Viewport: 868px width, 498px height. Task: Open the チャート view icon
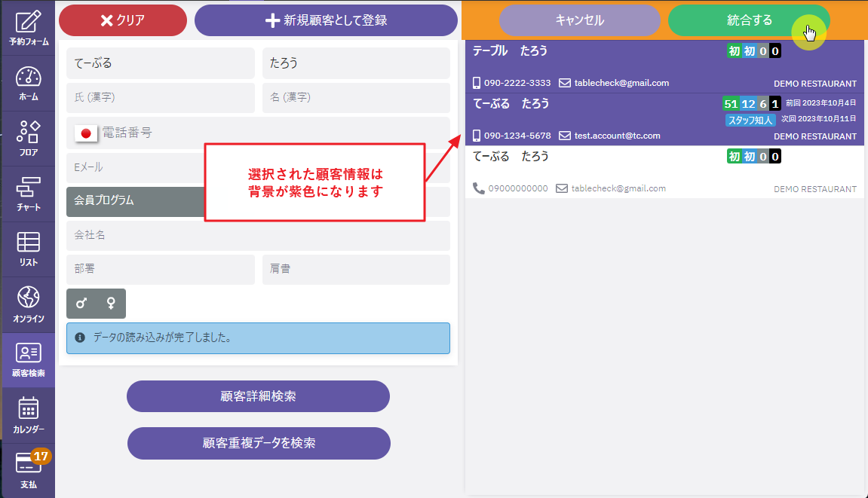28,193
